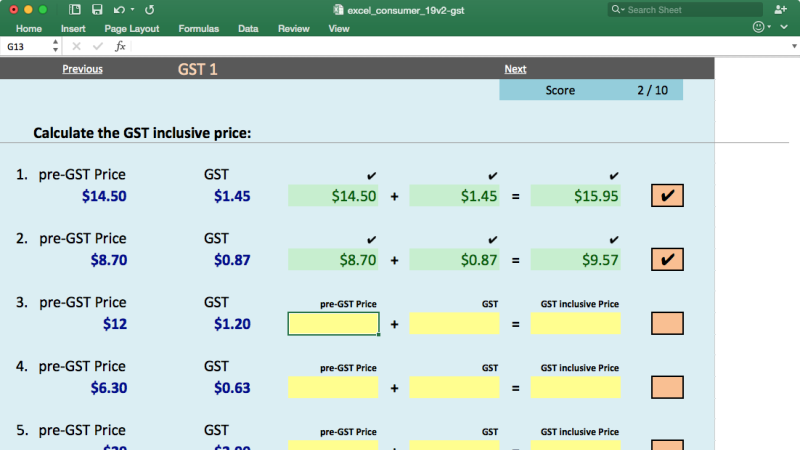This screenshot has height=450, width=800.
Task: Open search options dropdown magnifier
Action: coord(618,10)
